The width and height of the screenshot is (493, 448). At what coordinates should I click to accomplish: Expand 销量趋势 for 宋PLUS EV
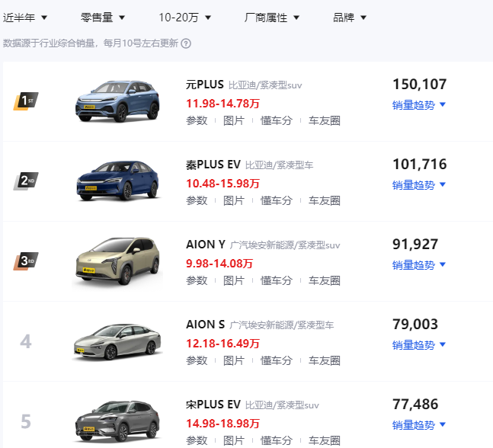419,424
